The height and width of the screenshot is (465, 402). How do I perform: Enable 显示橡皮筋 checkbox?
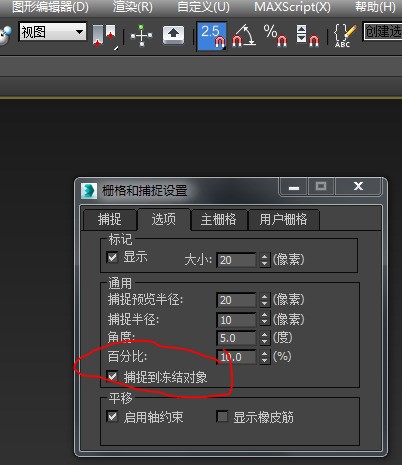pos(222,416)
